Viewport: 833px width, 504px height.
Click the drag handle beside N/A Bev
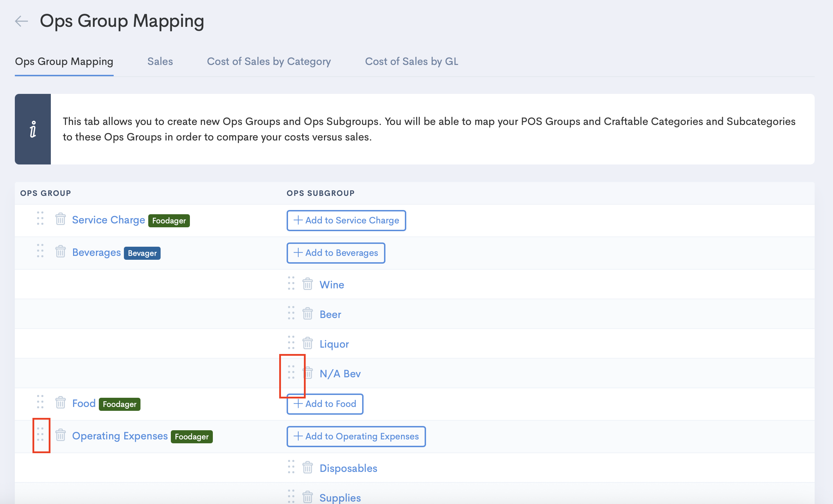coord(291,372)
